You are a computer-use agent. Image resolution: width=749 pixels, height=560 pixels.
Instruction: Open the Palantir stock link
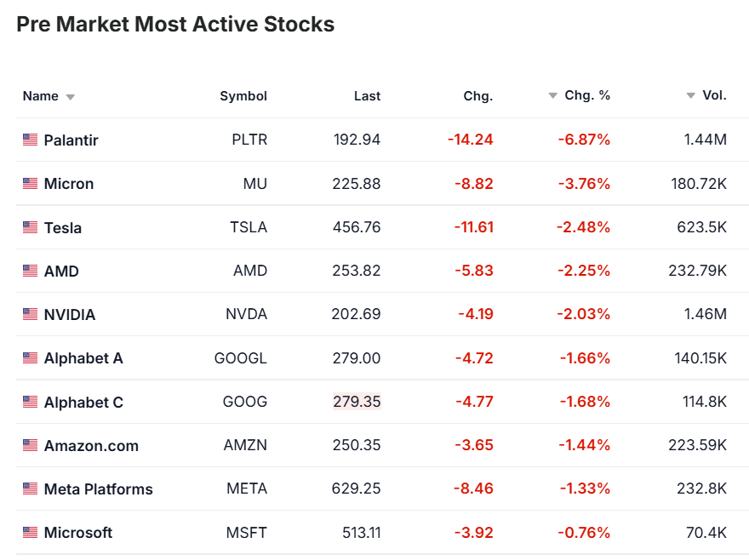click(x=71, y=140)
